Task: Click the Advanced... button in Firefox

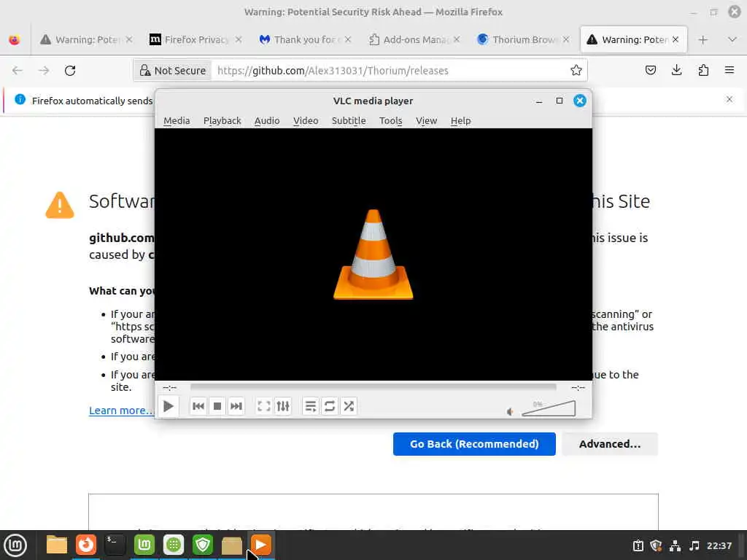Action: coord(610,444)
